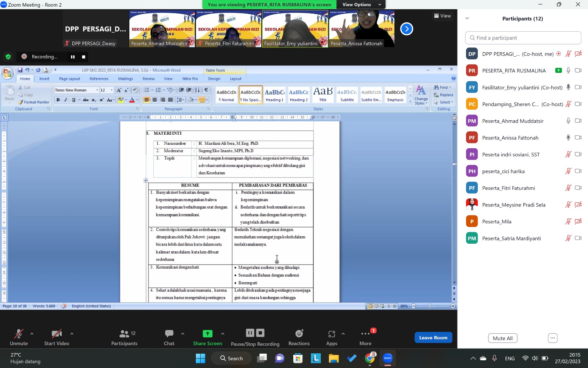Click the Find a participant search field
Viewport: 588px width, 368px height.
point(523,38)
